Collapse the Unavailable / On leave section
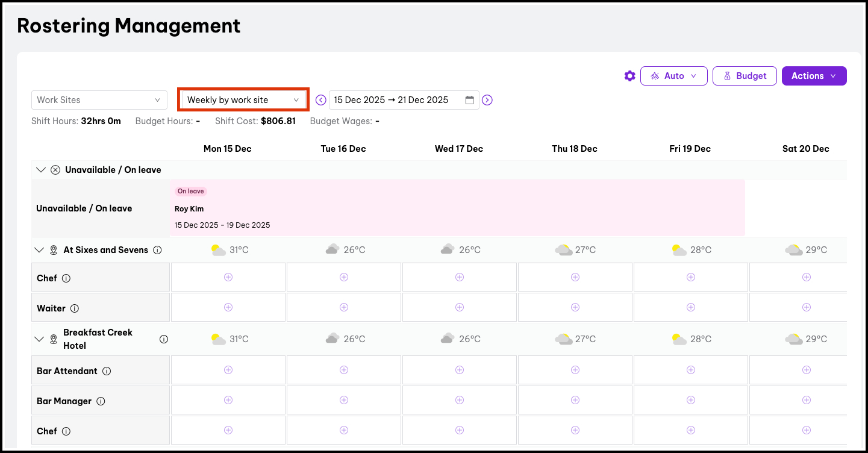The image size is (868, 453). tap(41, 170)
